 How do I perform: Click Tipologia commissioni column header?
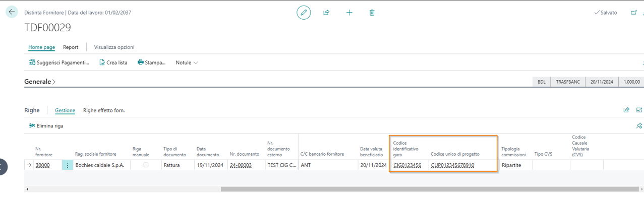(514, 152)
